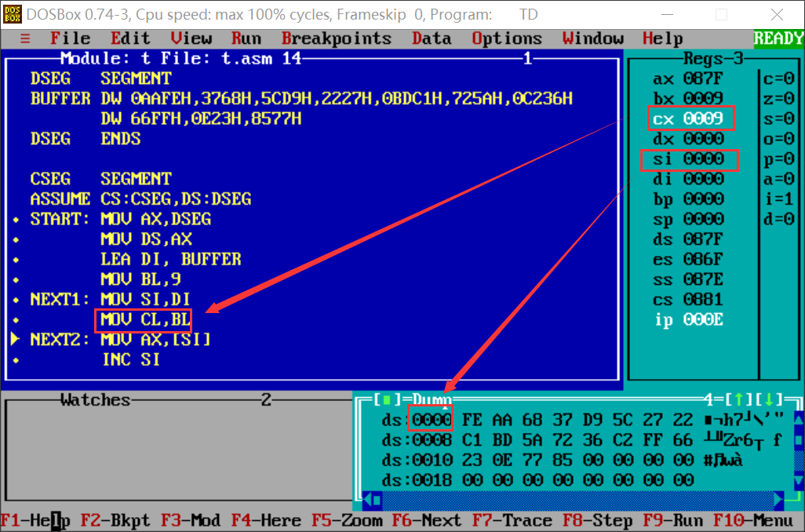Click the ds:0008 dump row address
Image resolution: width=805 pixels, height=532 pixels.
(417, 440)
